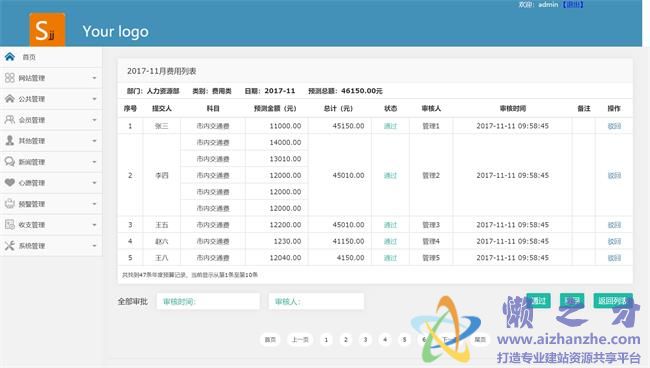Click 驳回 link in 管理5 row
The height and width of the screenshot is (368, 650).
(x=614, y=258)
